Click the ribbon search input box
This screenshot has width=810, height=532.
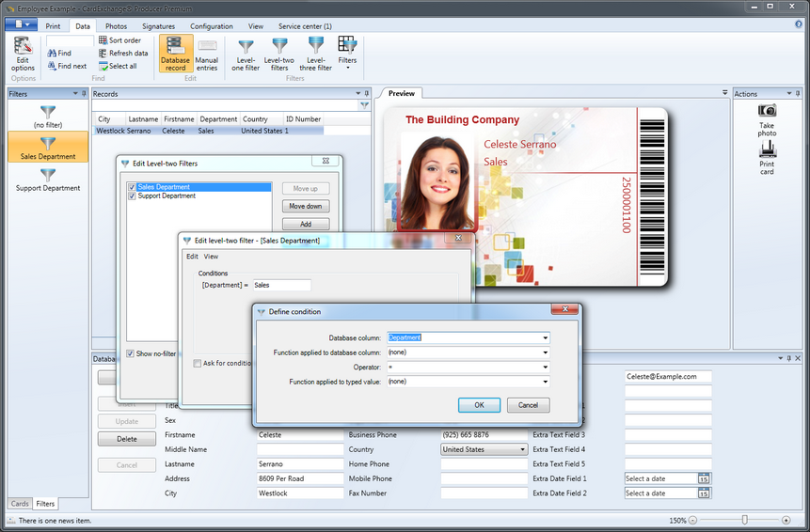coord(70,40)
